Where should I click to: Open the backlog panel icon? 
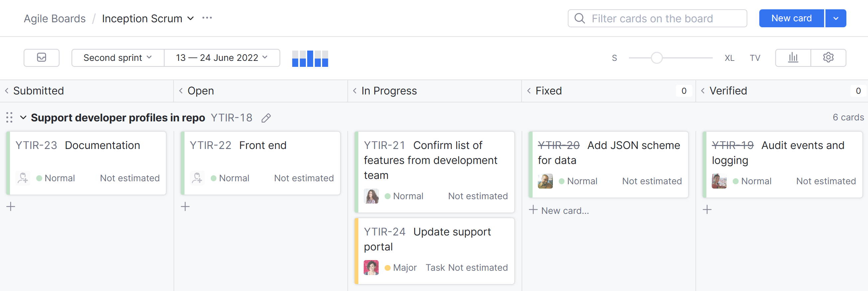[x=41, y=58]
